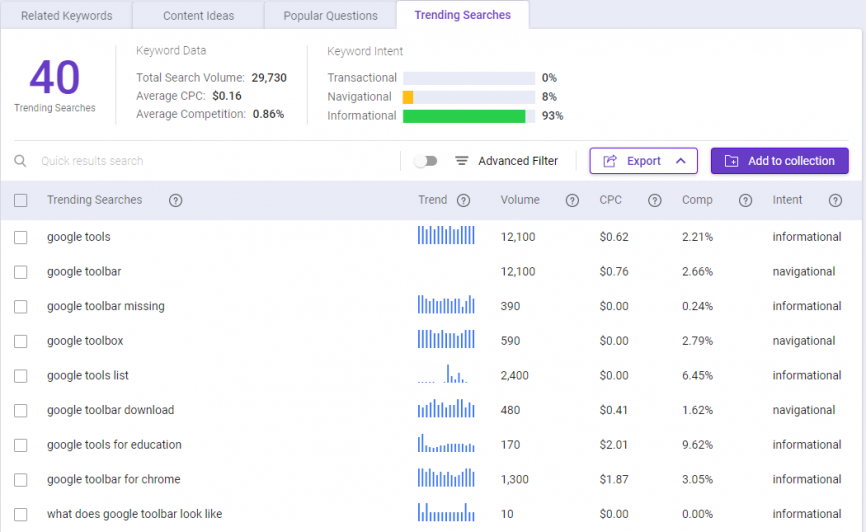
Task: Click CPC value $2.01
Action: (x=614, y=445)
